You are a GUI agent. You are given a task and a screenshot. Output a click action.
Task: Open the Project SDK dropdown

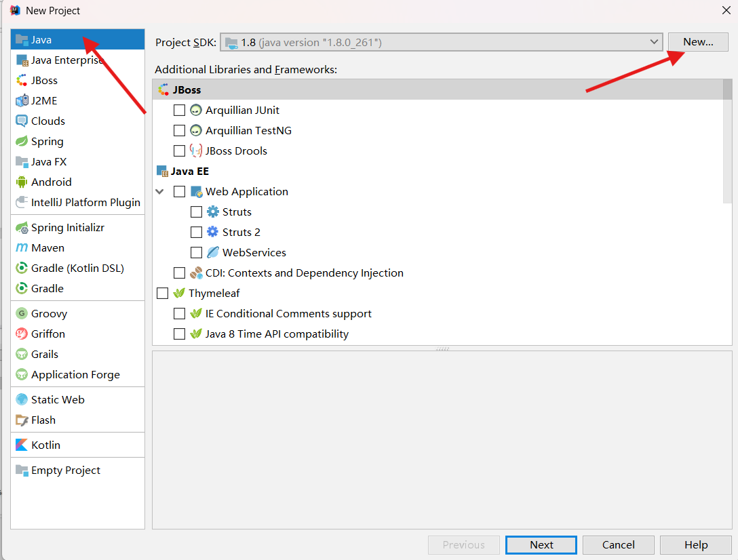point(442,42)
